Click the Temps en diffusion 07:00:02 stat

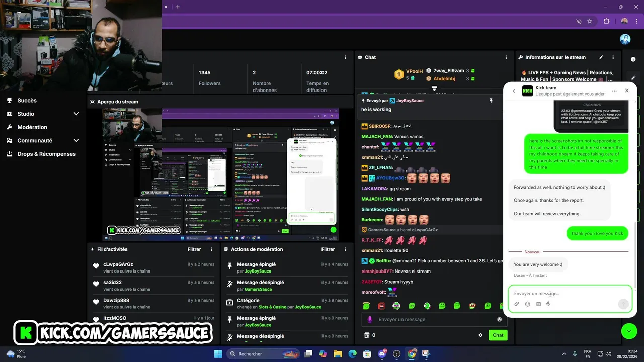(x=317, y=73)
